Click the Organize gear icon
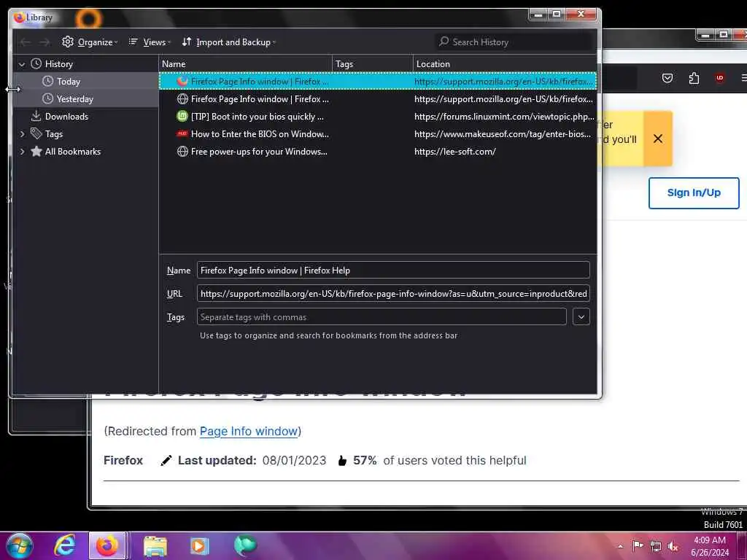The height and width of the screenshot is (560, 747). pos(68,42)
